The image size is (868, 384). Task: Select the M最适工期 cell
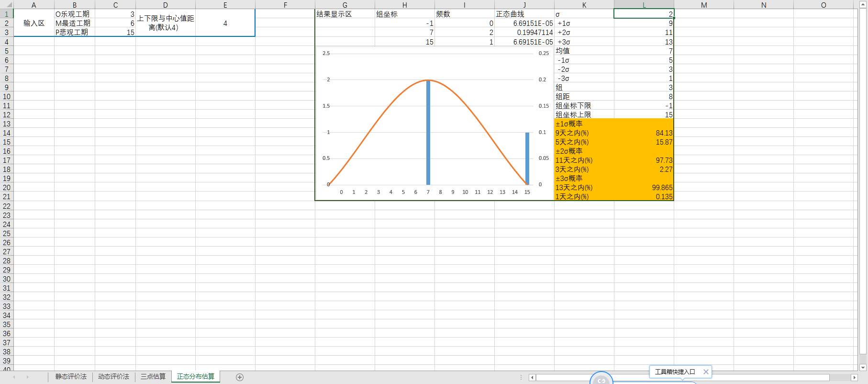(75, 23)
